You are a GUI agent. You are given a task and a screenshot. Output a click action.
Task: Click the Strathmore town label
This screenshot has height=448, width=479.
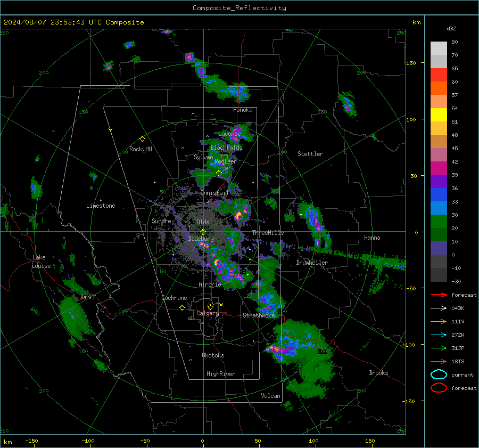coord(259,315)
